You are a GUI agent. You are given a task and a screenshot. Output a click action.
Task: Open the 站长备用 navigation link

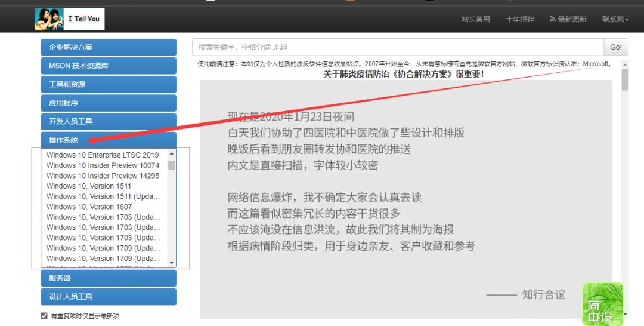click(476, 19)
